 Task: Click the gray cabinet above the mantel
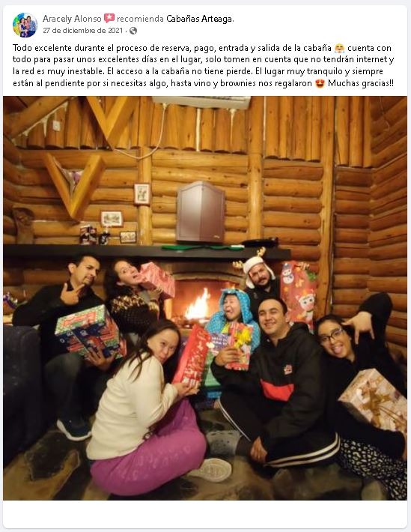pos(201,212)
